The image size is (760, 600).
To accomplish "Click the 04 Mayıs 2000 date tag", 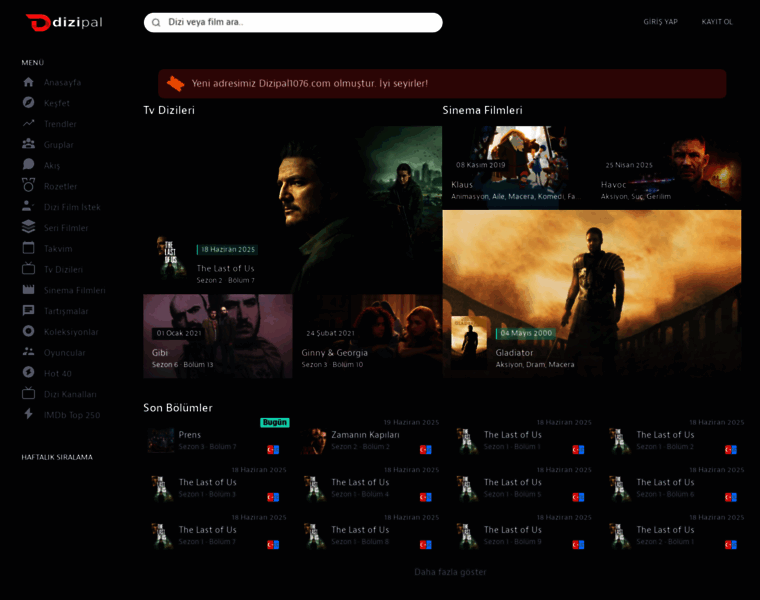I will pyautogui.click(x=526, y=333).
